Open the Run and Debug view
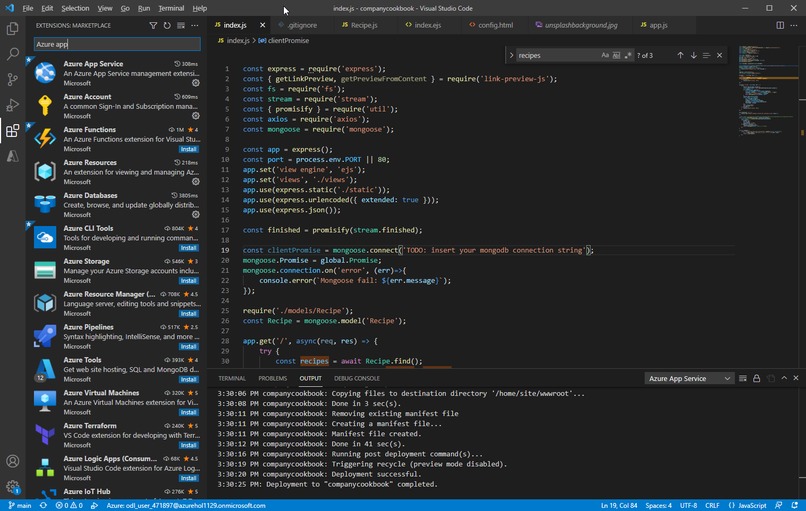The width and height of the screenshot is (806, 511). tap(12, 105)
